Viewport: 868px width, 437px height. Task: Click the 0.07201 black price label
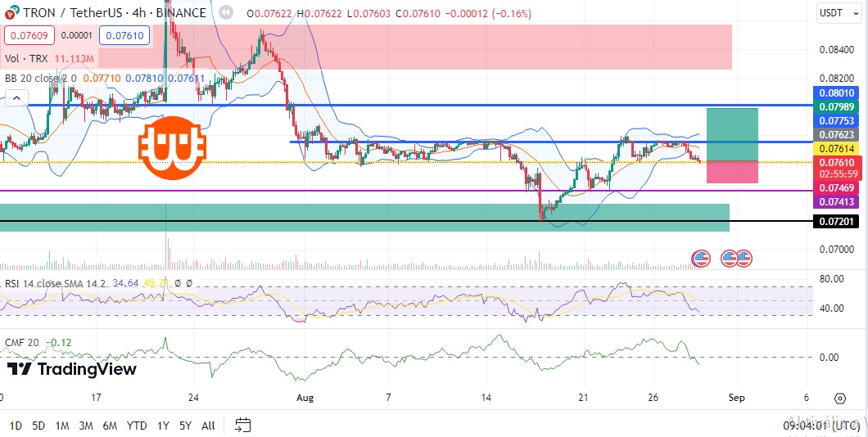[836, 222]
